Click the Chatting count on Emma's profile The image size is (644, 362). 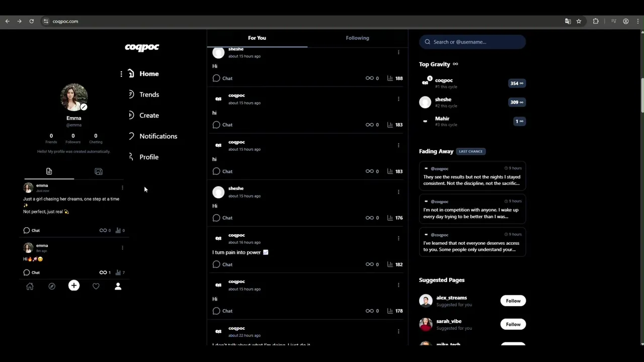pos(96,138)
